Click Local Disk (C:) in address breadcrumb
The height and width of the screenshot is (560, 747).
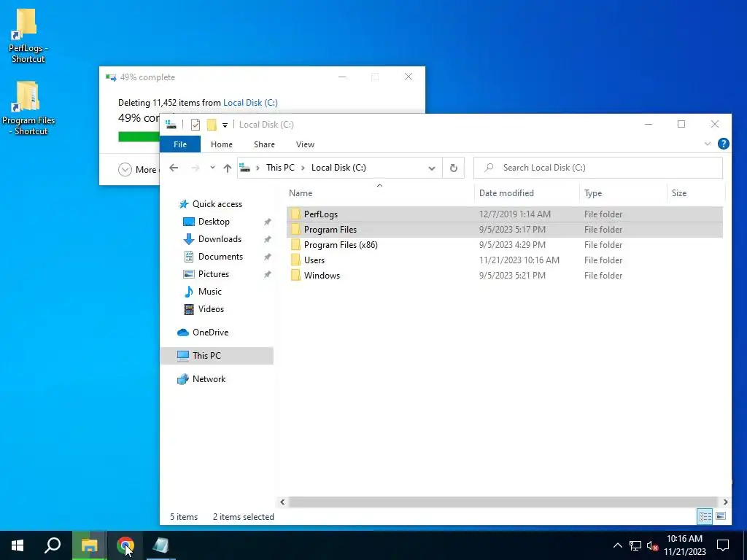click(338, 168)
